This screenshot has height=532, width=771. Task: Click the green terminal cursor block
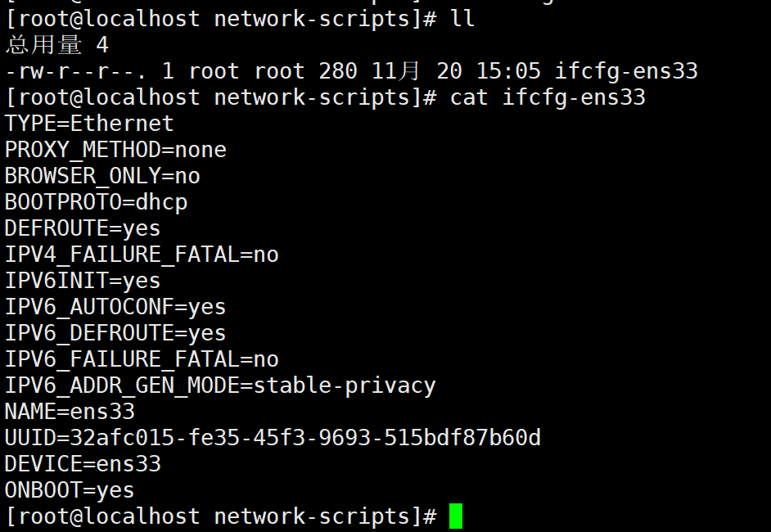[456, 516]
